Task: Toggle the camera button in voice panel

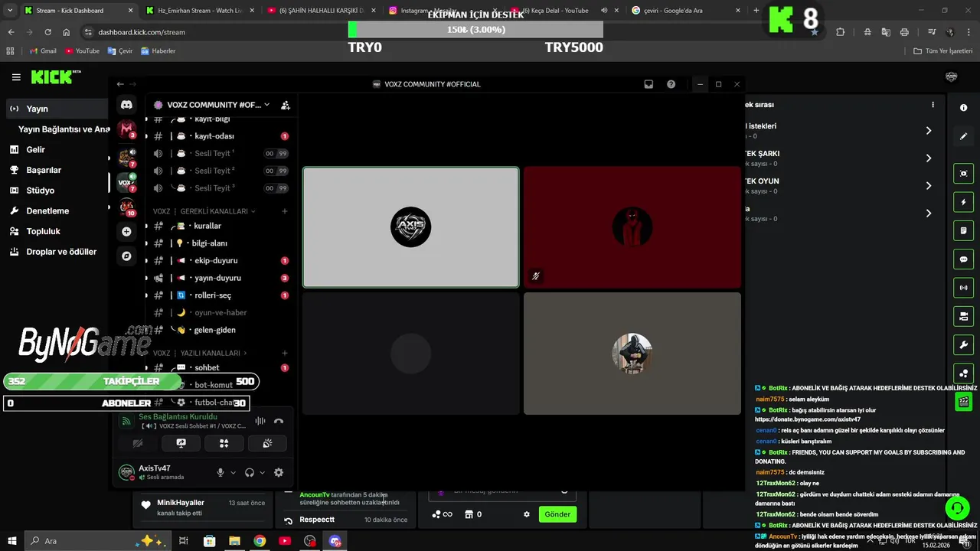Action: pos(138,443)
